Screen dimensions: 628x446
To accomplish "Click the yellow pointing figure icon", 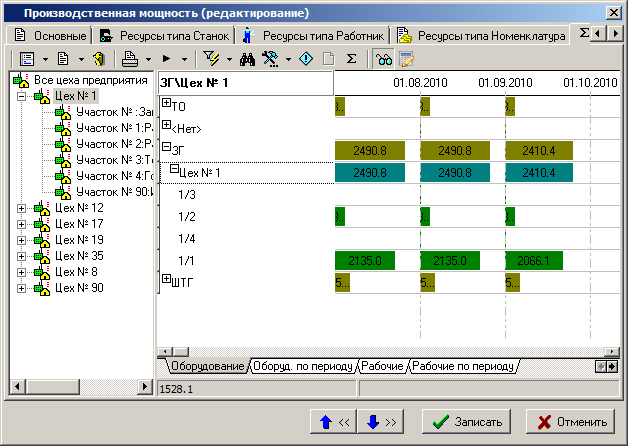I will [x=99, y=59].
